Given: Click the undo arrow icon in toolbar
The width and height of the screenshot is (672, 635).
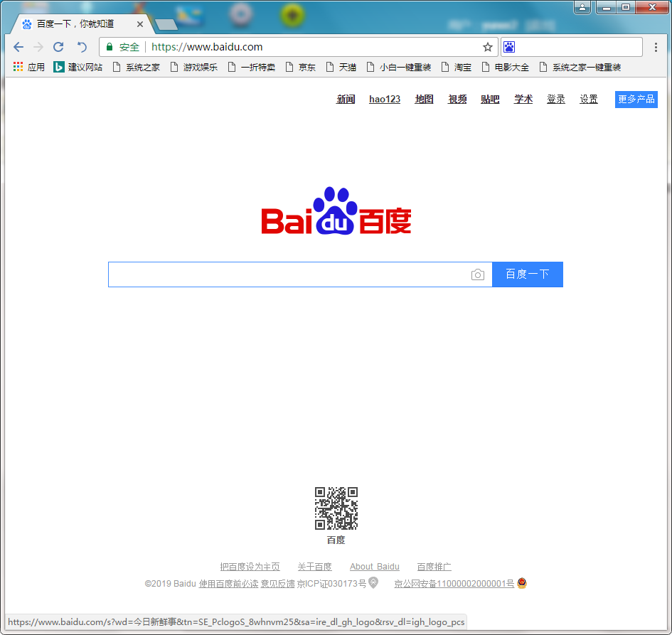Looking at the screenshot, I should point(82,47).
